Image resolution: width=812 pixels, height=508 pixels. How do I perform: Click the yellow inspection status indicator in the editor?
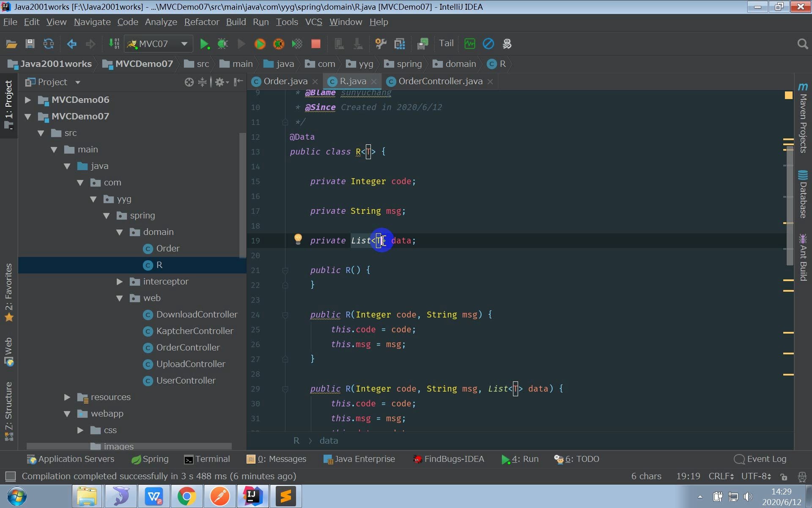click(789, 96)
